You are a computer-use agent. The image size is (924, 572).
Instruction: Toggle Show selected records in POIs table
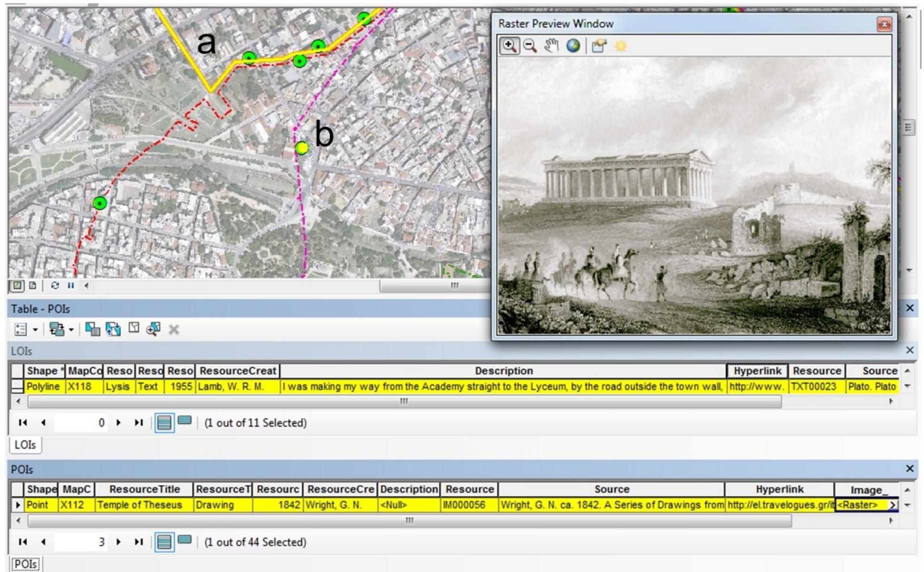(x=185, y=540)
